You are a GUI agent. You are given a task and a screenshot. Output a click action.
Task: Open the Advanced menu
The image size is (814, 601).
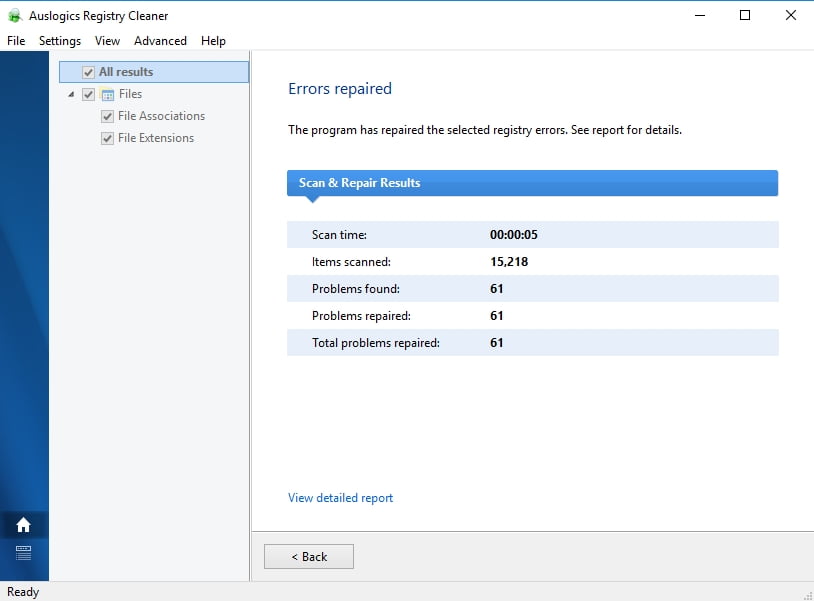pos(160,41)
